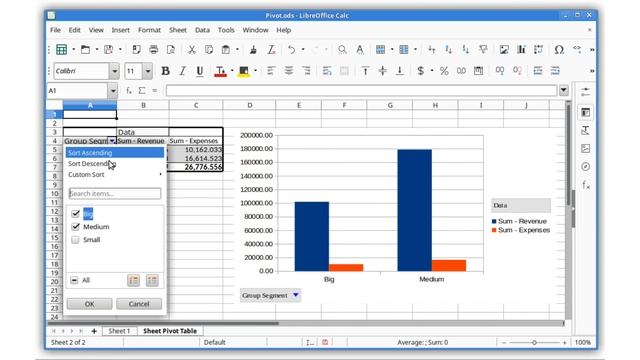Click the Format as Currency dollar icon
Image resolution: width=640 pixels, height=360 pixels.
420,71
